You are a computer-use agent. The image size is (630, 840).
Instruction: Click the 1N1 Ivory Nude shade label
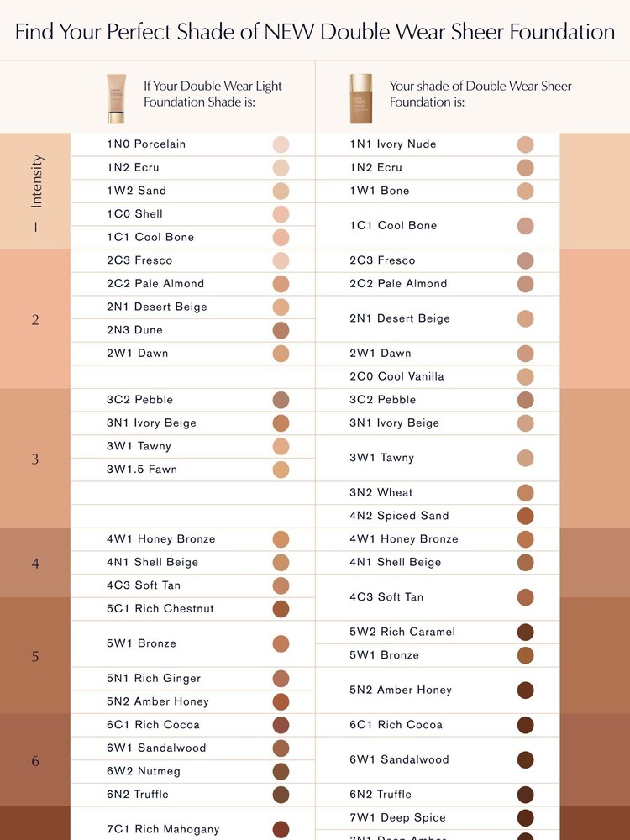392,144
